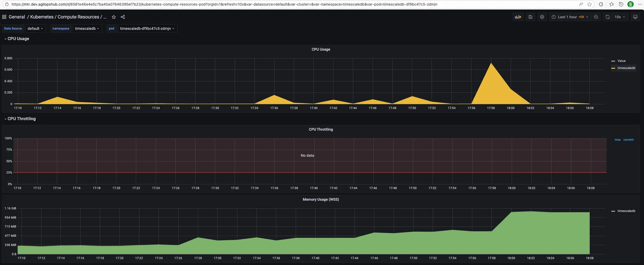644x265 pixels.
Task: Click the namespace variable label
Action: (x=61, y=29)
